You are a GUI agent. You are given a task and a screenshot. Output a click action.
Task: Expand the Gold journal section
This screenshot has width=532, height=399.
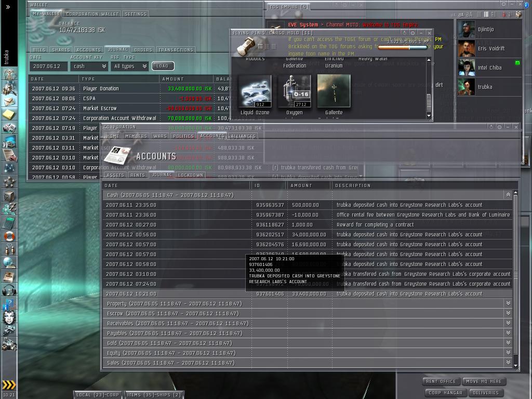508,343
